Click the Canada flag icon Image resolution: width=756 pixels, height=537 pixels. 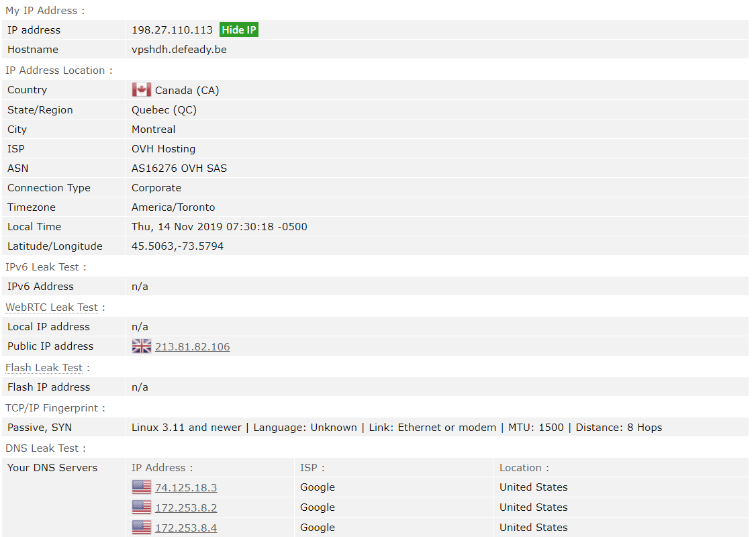click(x=141, y=90)
